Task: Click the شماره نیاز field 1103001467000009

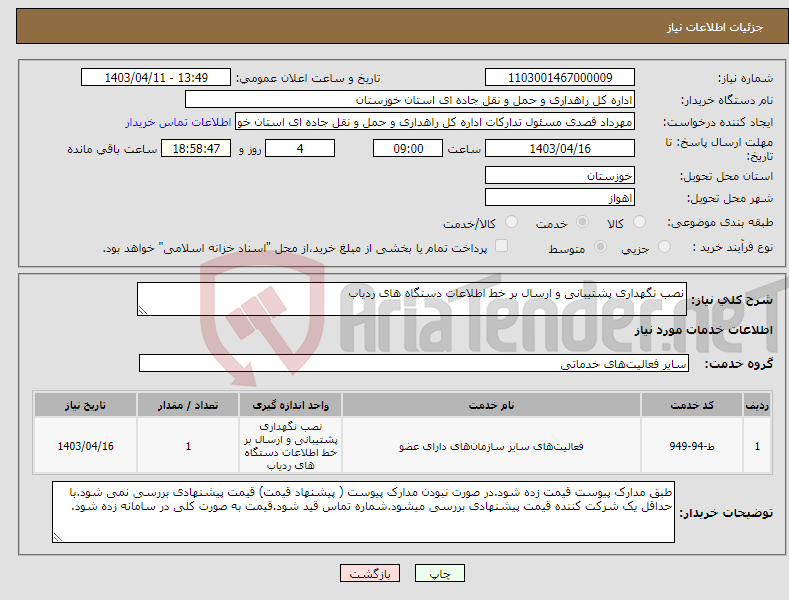Action: click(560, 78)
